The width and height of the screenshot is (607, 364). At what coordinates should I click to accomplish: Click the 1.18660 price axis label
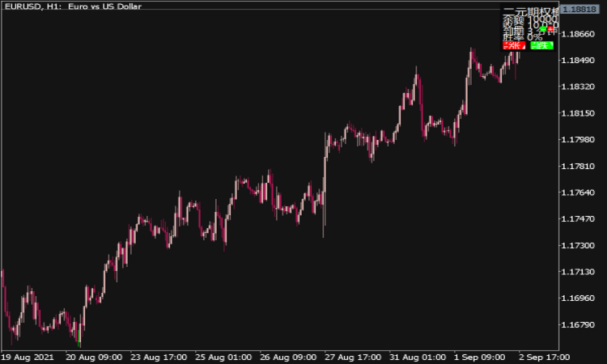(581, 34)
